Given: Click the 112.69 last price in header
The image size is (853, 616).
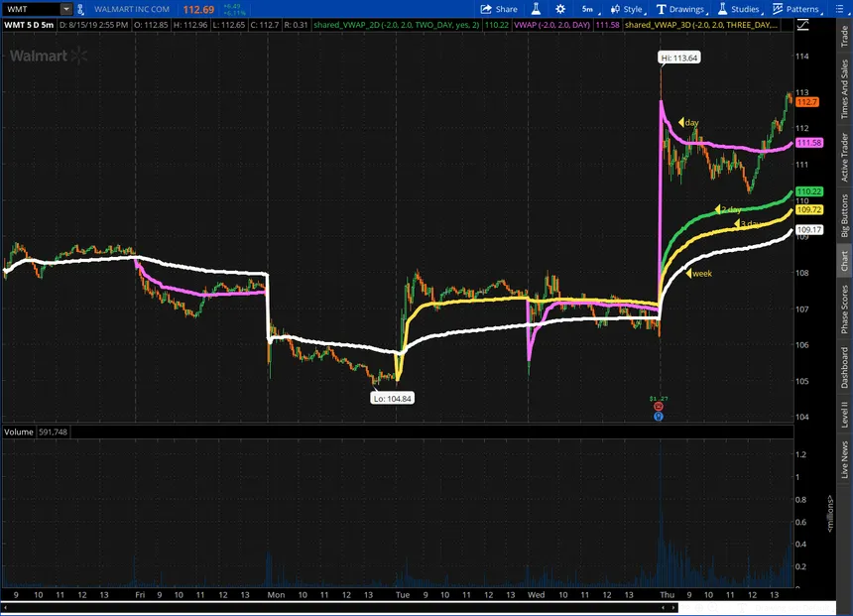Looking at the screenshot, I should pos(198,9).
